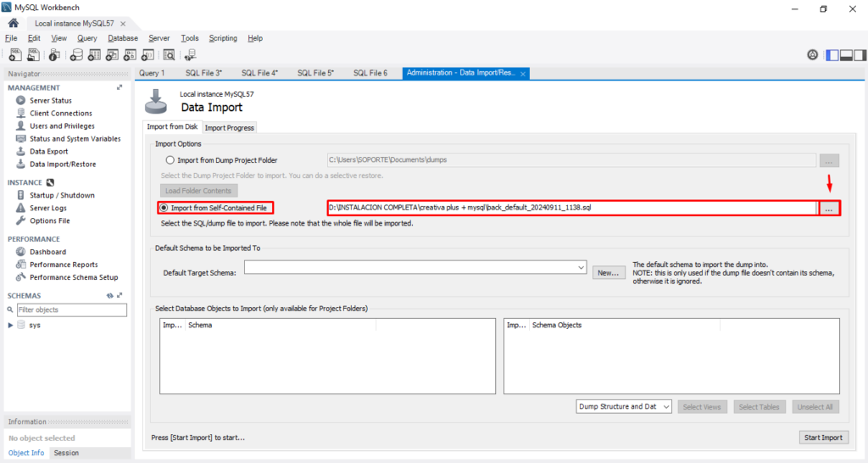Viewport: 868px width, 463px height.
Task: Open Startup / Shutdown item
Action: tap(62, 195)
